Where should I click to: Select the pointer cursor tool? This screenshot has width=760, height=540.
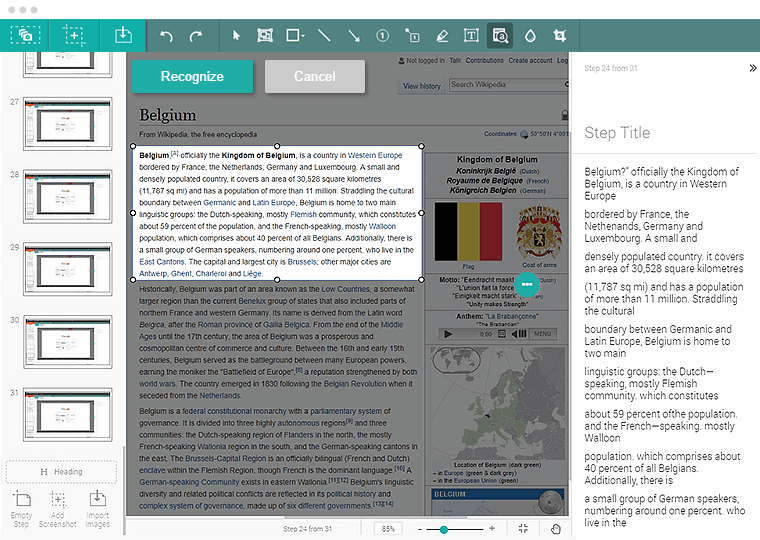click(237, 36)
